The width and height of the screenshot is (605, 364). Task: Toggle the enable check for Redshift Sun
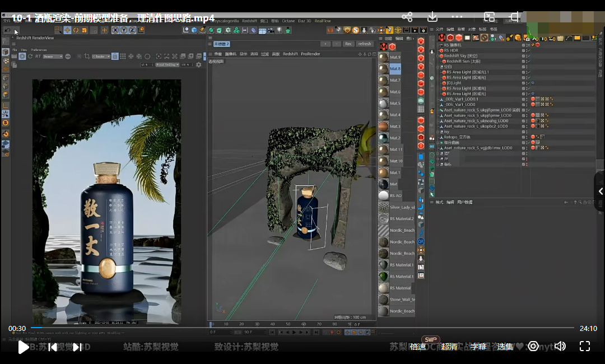click(x=528, y=61)
